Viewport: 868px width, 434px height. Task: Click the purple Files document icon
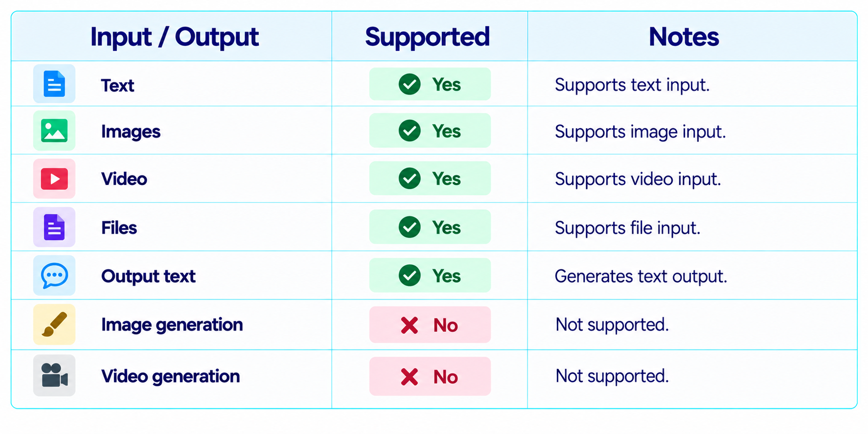point(54,227)
